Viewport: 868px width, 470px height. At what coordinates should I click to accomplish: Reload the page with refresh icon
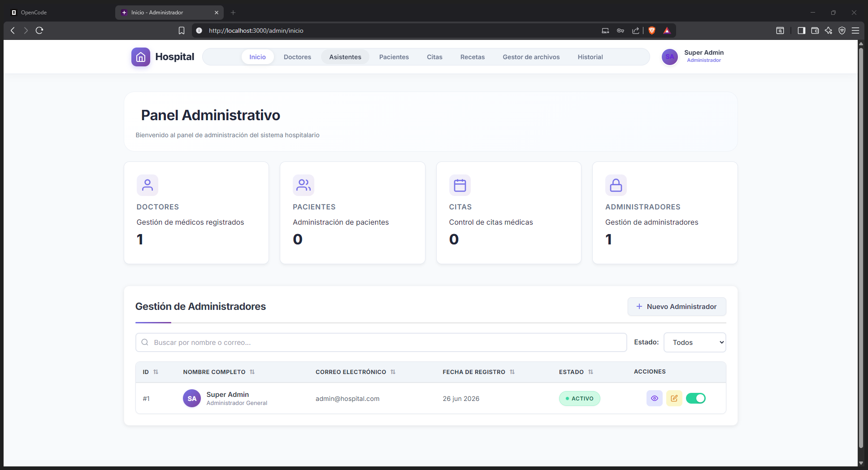(39, 30)
